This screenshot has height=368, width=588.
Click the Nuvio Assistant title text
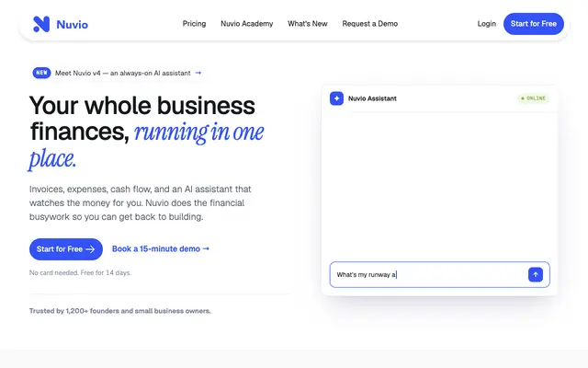point(372,98)
